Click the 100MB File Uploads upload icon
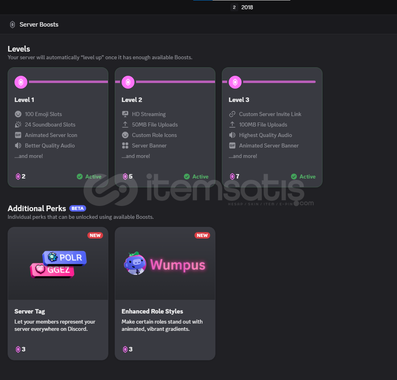397x380 pixels. pos(232,125)
